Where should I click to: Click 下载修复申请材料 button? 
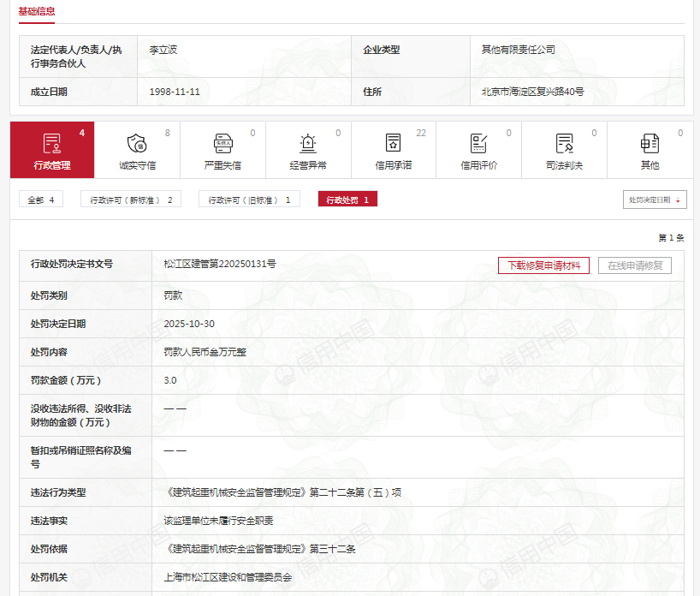[543, 265]
